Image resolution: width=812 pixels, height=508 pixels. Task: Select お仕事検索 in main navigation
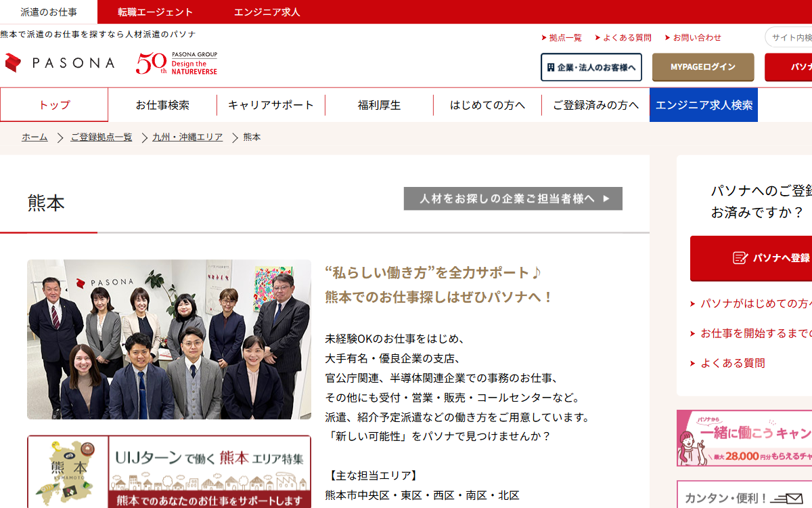click(162, 105)
